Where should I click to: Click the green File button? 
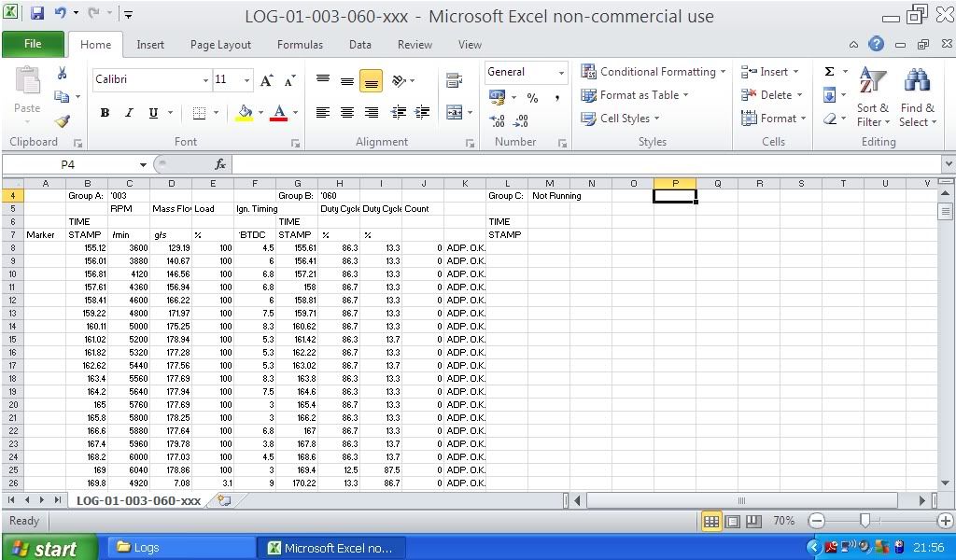click(x=33, y=44)
